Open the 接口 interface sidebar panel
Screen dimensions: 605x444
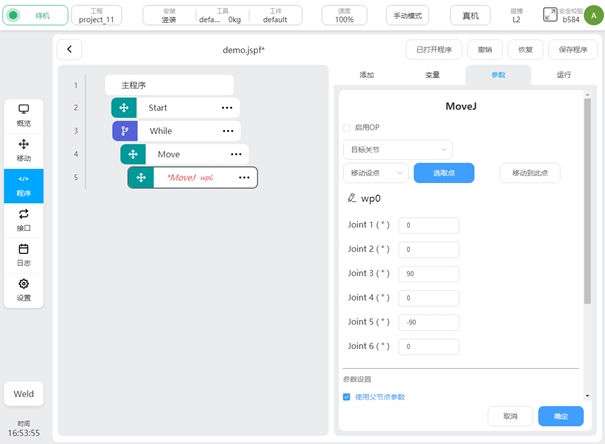click(x=23, y=219)
